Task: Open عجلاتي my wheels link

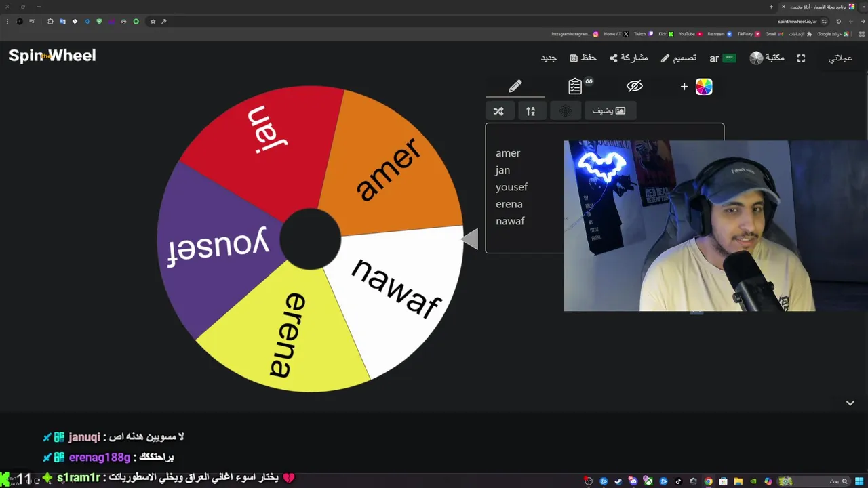Action: pyautogui.click(x=840, y=58)
